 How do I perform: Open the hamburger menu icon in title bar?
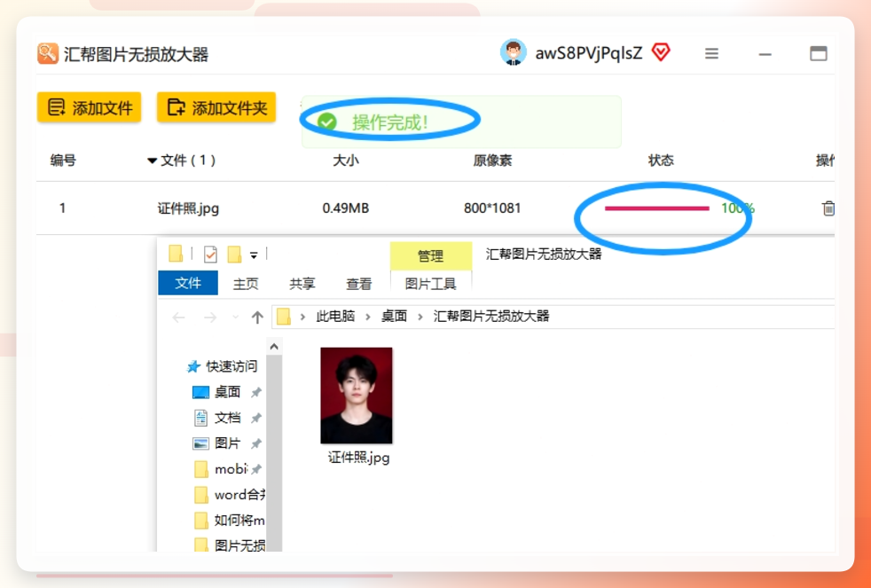(x=711, y=54)
